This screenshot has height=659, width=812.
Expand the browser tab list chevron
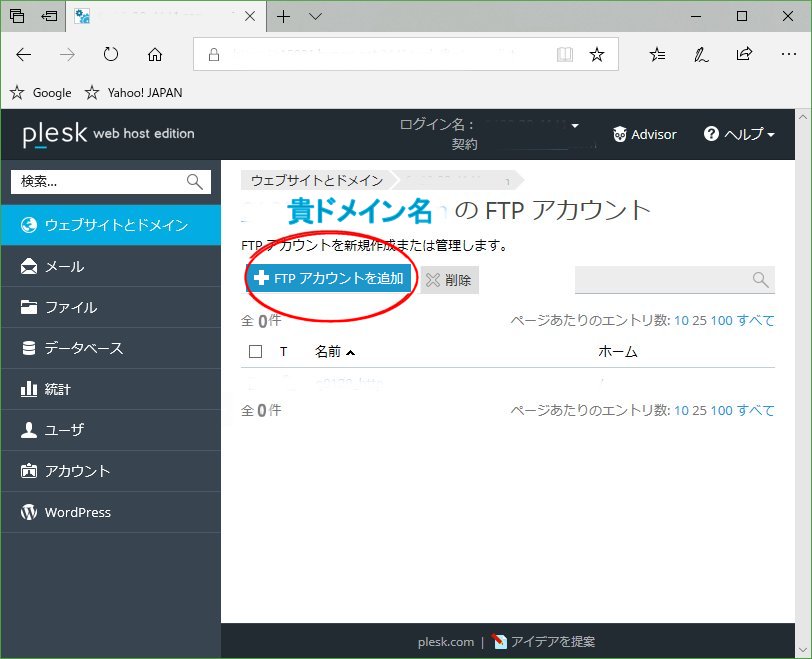pyautogui.click(x=314, y=16)
